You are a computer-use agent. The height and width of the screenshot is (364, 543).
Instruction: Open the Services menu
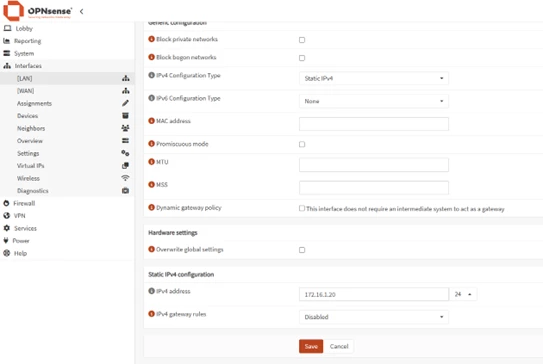(25, 228)
